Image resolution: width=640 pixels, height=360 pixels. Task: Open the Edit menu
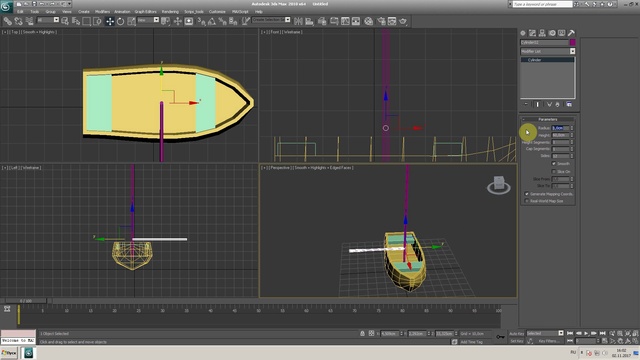coord(20,11)
